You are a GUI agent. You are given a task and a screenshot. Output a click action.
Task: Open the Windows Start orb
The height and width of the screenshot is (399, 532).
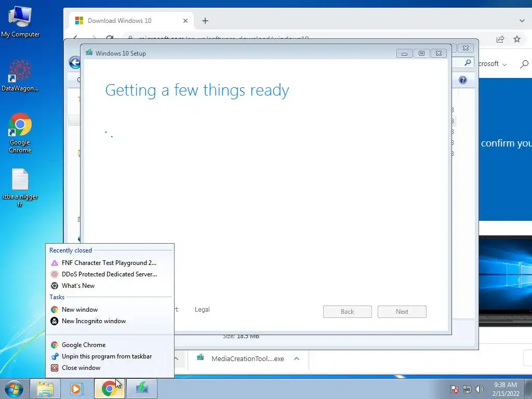(x=14, y=389)
